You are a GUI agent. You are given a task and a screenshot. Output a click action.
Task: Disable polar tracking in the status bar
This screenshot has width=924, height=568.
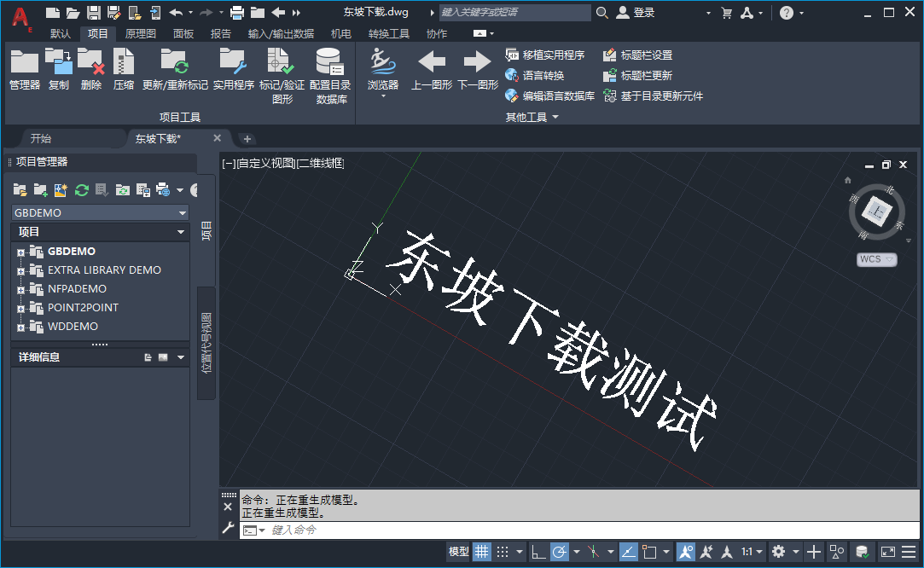(561, 551)
